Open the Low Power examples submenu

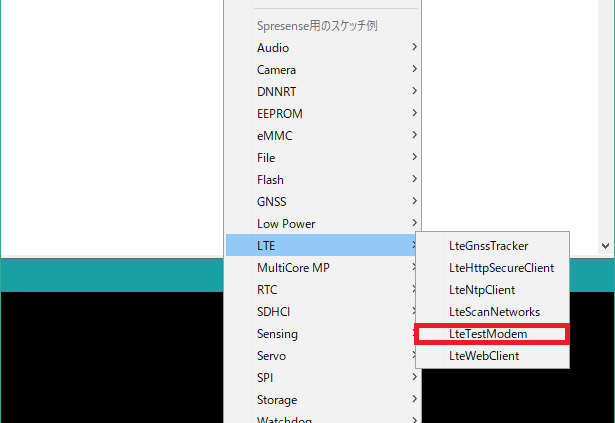(x=322, y=223)
